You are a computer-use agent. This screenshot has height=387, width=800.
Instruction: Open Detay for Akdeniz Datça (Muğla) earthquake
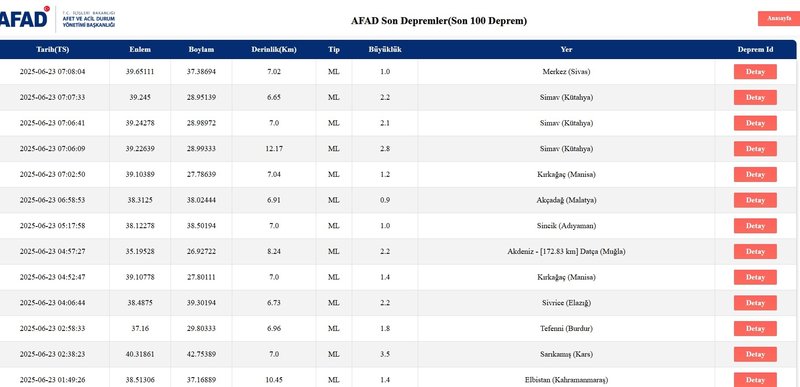point(755,251)
